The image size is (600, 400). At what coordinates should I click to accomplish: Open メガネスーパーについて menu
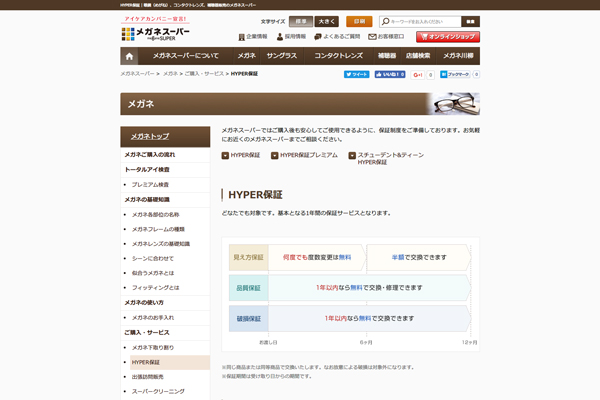(x=186, y=56)
